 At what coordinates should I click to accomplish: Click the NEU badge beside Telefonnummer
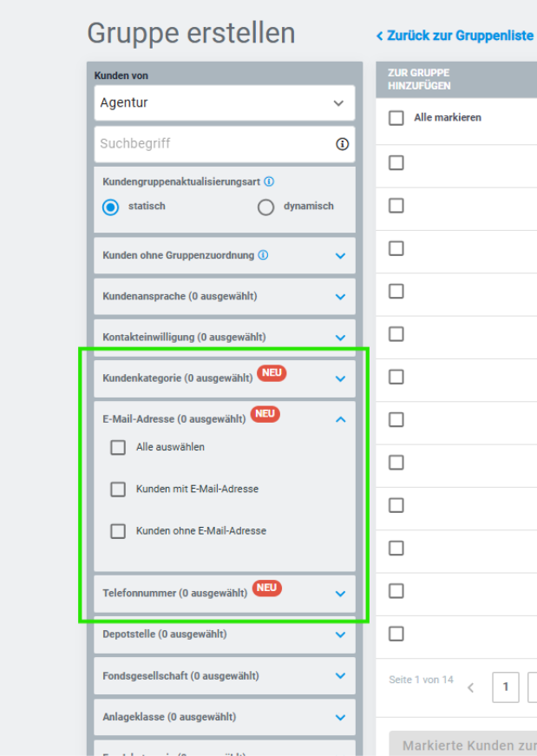(x=267, y=588)
